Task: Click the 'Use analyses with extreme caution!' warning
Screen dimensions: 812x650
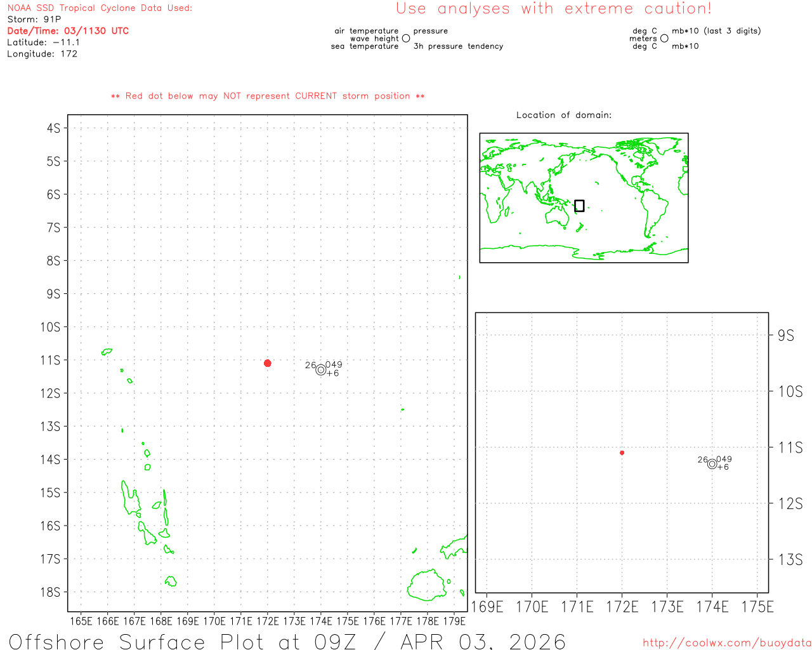Action: (554, 8)
